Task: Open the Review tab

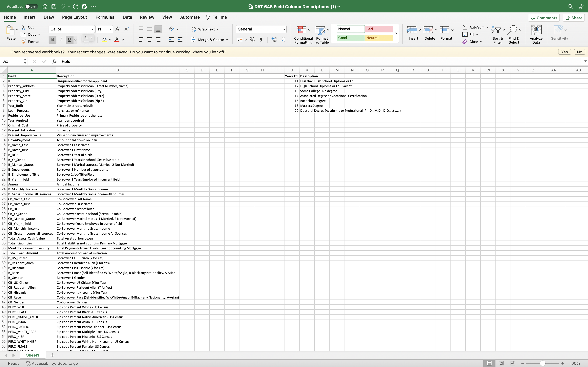Action: coord(147,17)
